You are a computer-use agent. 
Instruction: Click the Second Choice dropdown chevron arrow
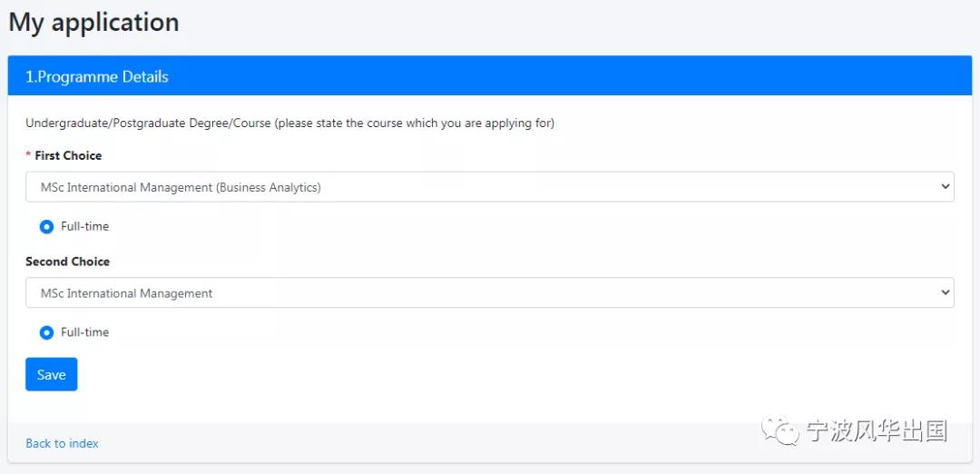tap(945, 292)
